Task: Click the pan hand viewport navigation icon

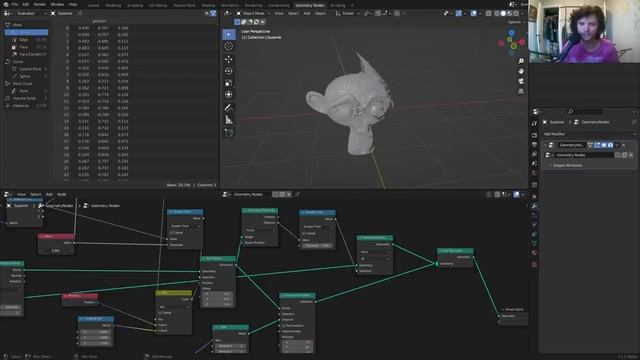Action: (x=521, y=71)
